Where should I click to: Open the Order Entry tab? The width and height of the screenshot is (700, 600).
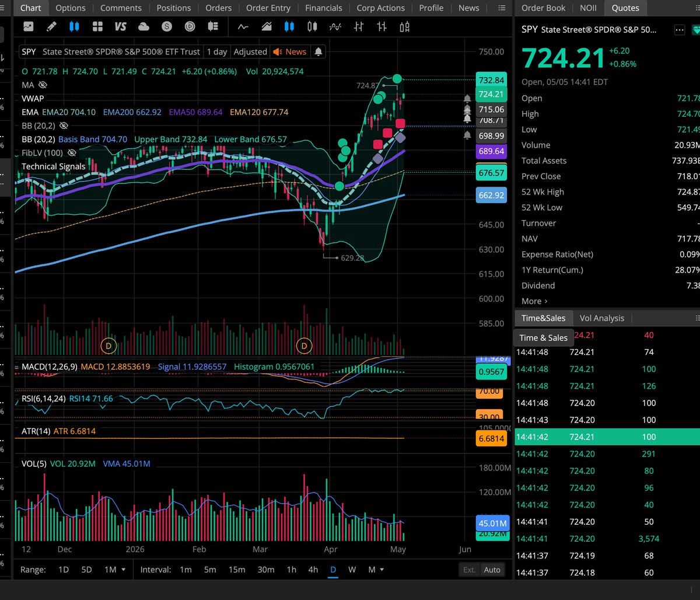coord(268,8)
